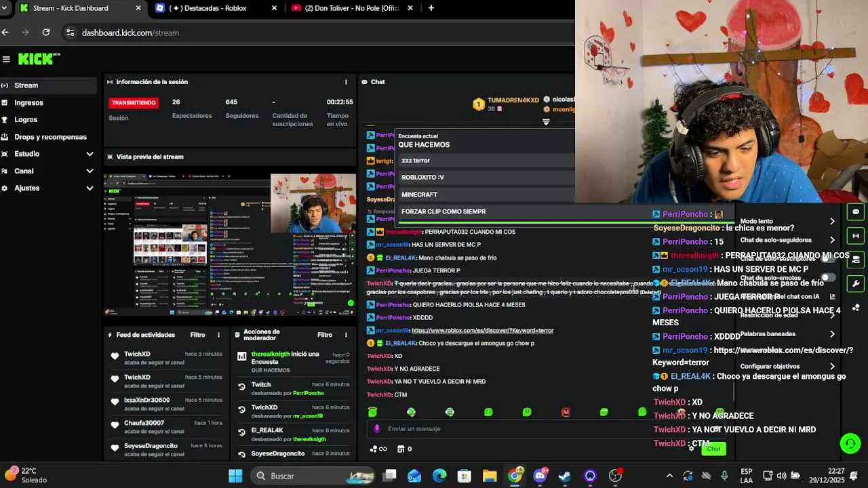Image resolution: width=868 pixels, height=488 pixels.
Task: Toggle the Chat de solo-emotes switch
Action: click(828, 277)
